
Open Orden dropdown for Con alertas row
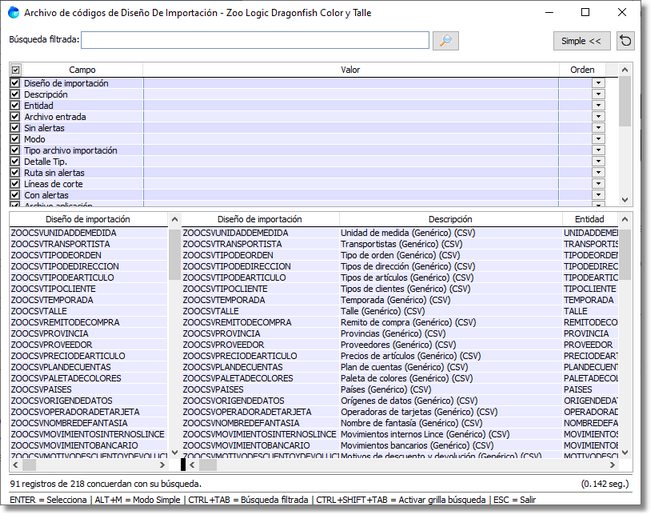598,195
